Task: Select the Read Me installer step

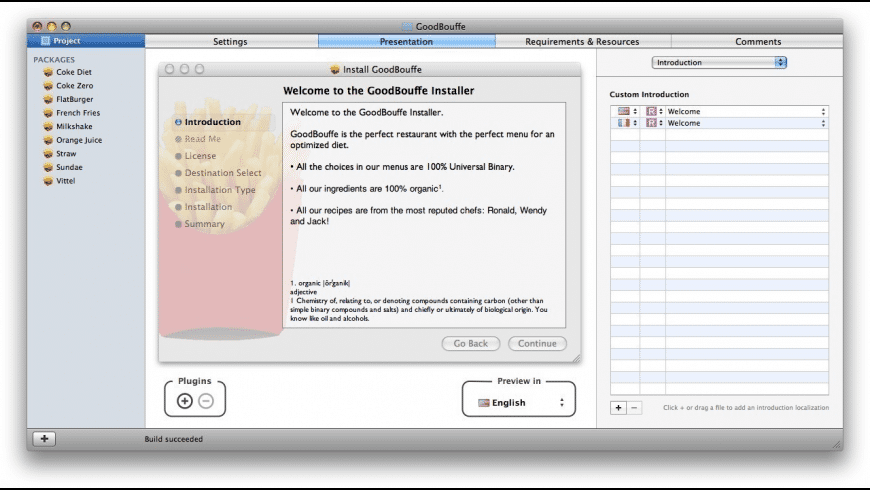Action: coord(198,139)
